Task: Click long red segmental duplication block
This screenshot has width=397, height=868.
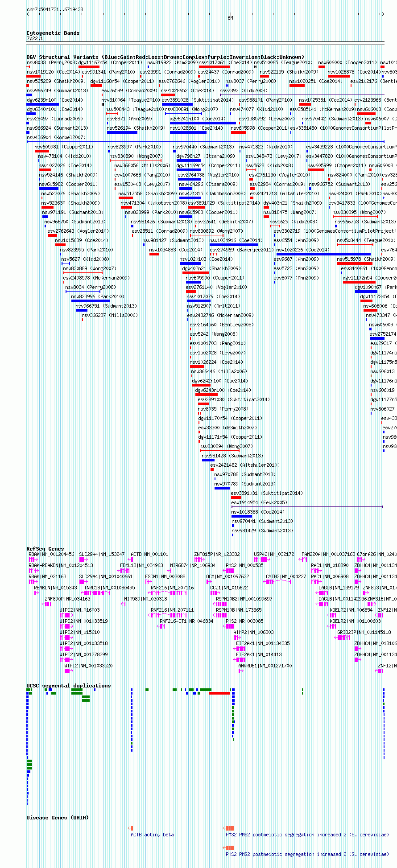Action: point(219,693)
